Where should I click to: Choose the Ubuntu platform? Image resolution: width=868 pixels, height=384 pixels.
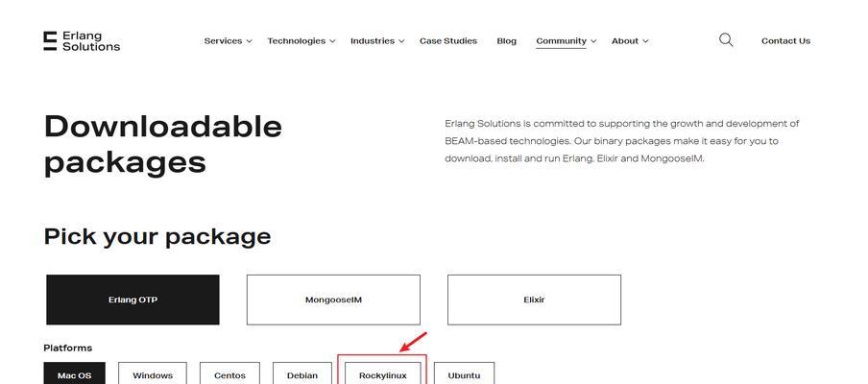[464, 373]
